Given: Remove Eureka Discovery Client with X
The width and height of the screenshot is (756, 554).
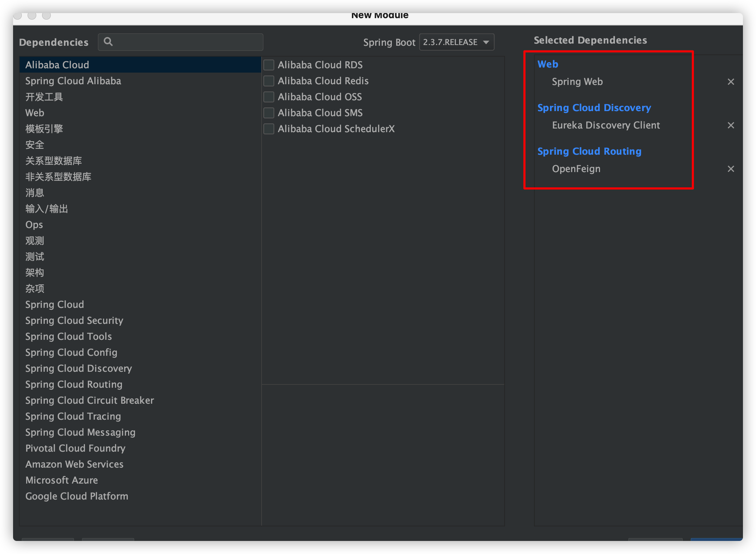Looking at the screenshot, I should point(731,125).
